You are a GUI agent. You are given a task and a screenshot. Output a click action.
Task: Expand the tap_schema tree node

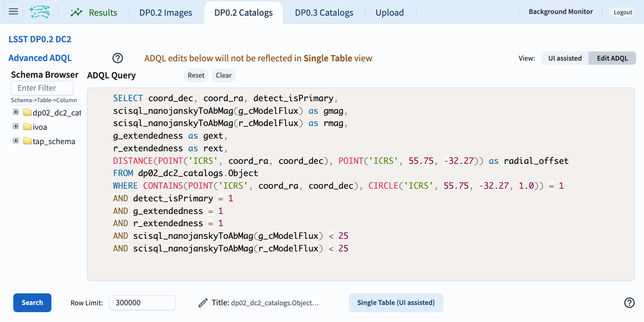pyautogui.click(x=15, y=140)
